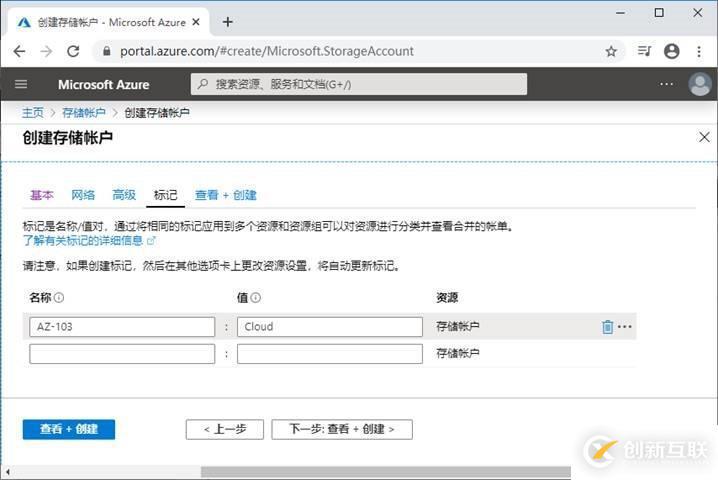The height and width of the screenshot is (480, 718).
Task: Maximize the browser window
Action: tap(659, 13)
